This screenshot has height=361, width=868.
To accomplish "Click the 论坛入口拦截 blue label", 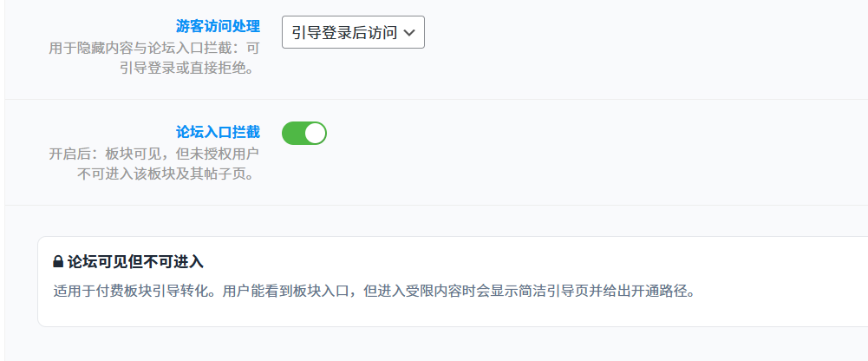I will coord(218,132).
